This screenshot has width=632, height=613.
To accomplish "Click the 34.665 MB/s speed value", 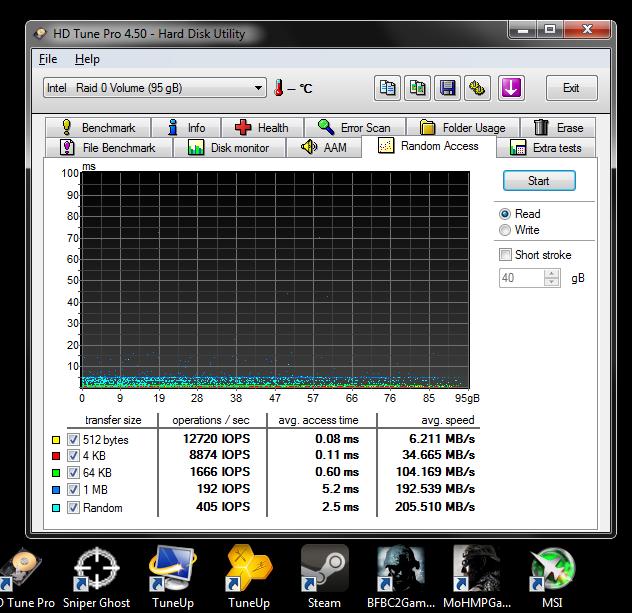I will [x=439, y=455].
